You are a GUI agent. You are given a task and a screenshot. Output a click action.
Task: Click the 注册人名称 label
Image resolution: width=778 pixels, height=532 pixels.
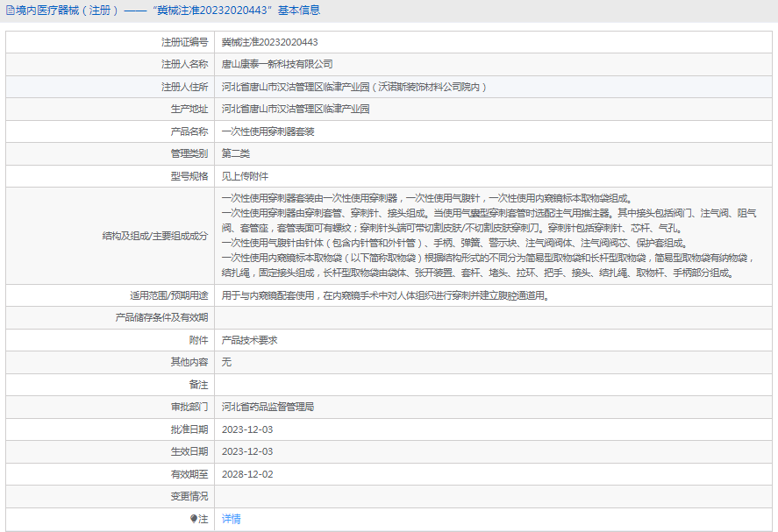184,64
